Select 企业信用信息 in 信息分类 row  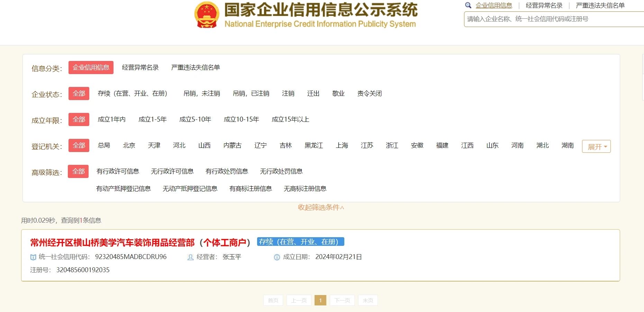91,68
